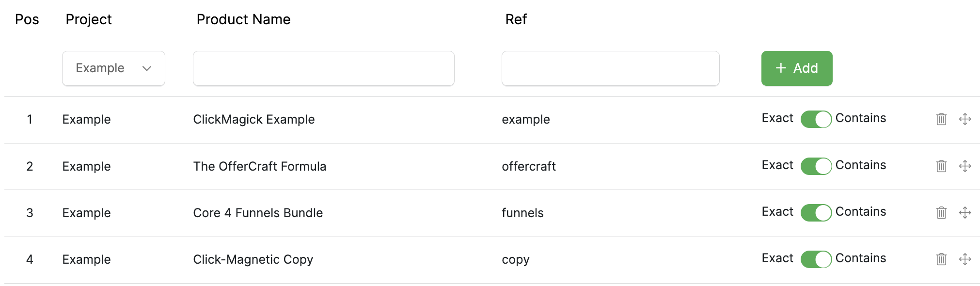Click move icon for The OfferCraft Formula
The width and height of the screenshot is (980, 286).
[965, 166]
